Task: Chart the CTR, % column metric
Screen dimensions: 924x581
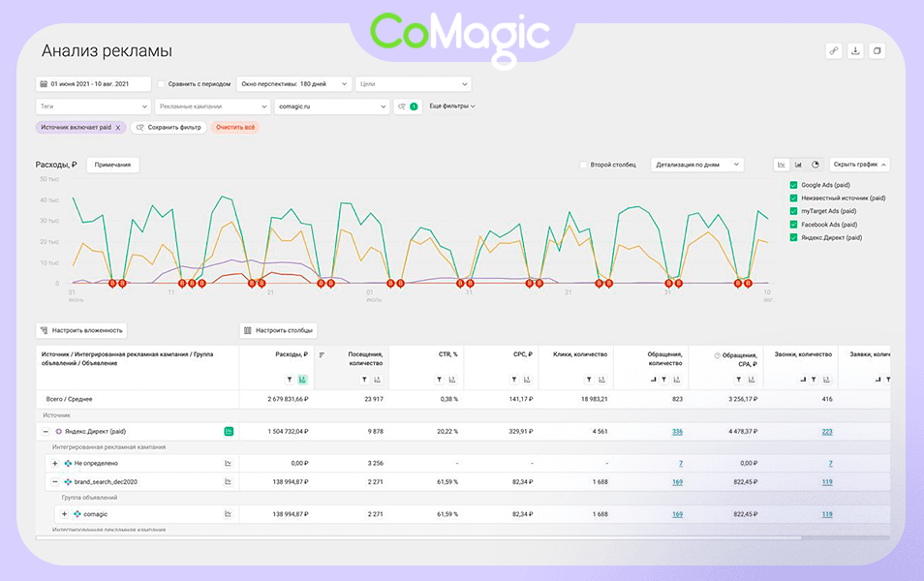Action: tap(452, 380)
